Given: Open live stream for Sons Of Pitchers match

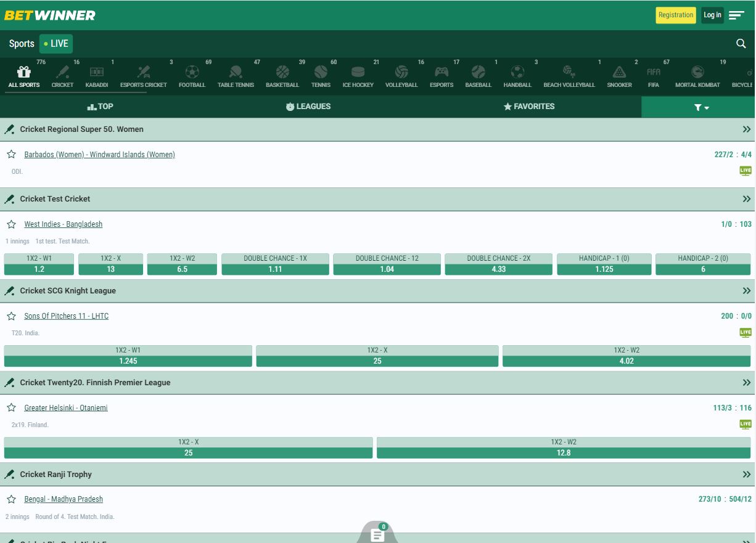Looking at the screenshot, I should tap(746, 333).
